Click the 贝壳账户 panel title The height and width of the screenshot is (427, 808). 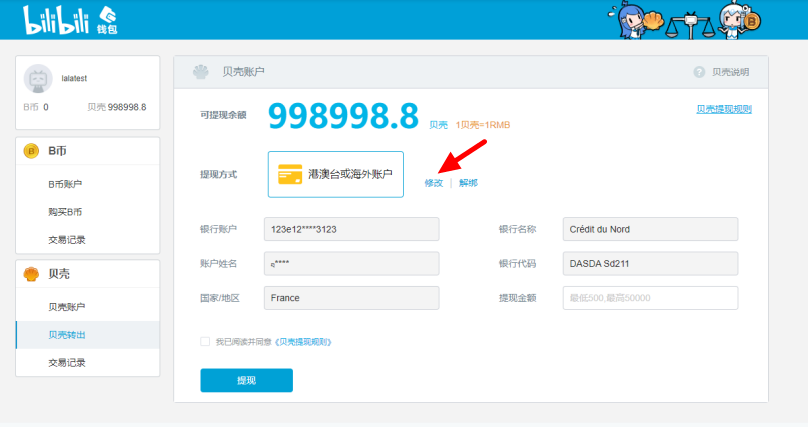tap(243, 72)
